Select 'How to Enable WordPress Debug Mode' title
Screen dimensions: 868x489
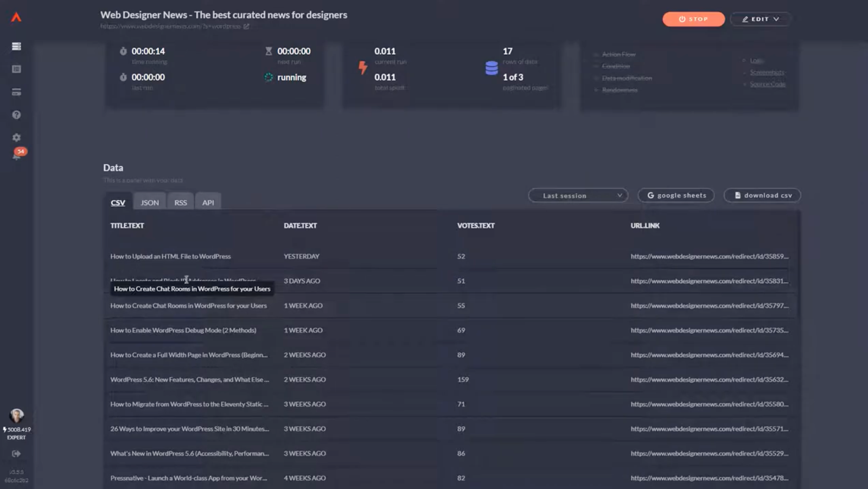tap(183, 330)
